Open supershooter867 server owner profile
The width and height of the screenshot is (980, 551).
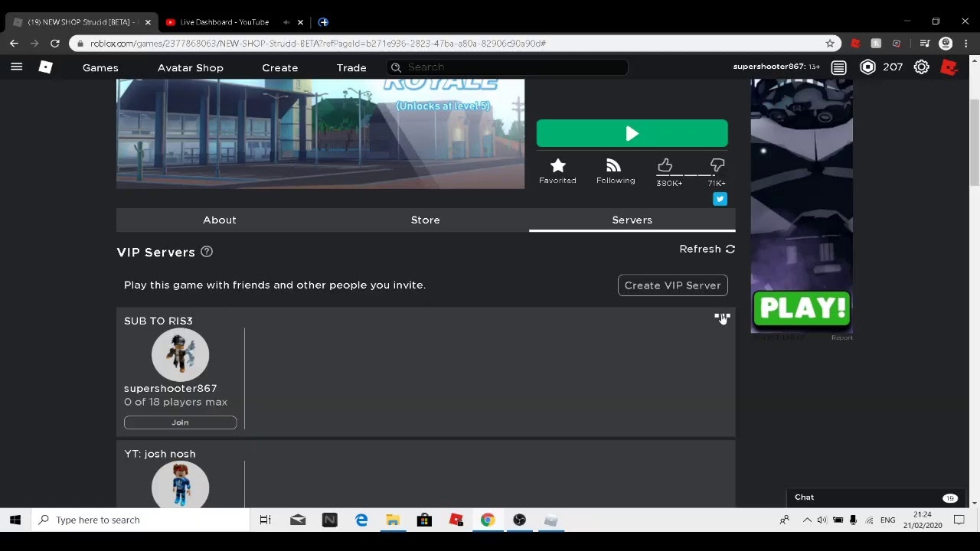point(170,388)
